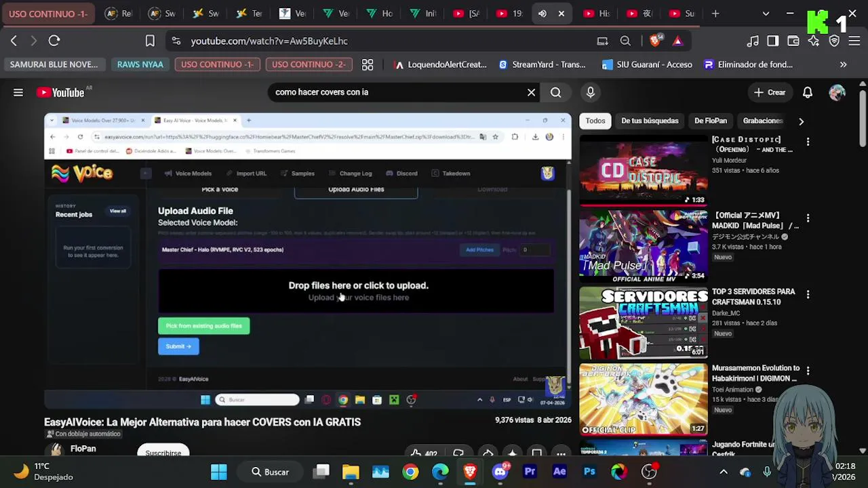This screenshot has height=488, width=868.
Task: Open options for Murasamemon Evolution video
Action: tap(808, 371)
